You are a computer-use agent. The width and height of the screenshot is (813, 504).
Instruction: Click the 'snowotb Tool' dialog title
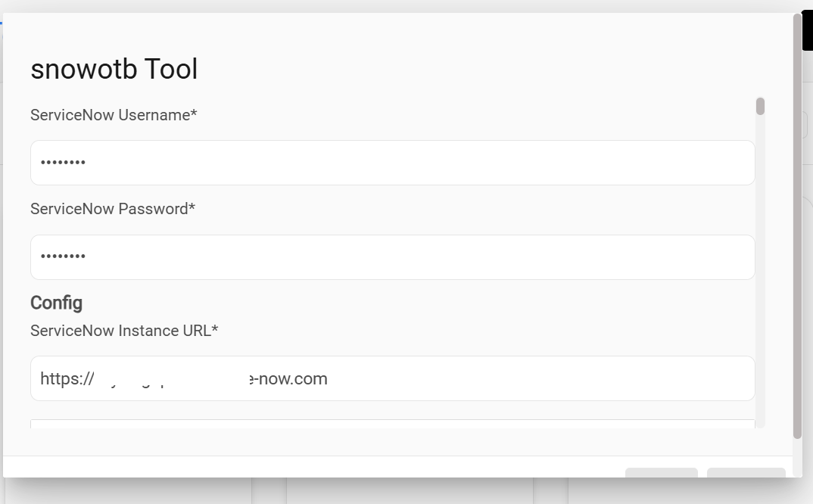[x=114, y=70]
